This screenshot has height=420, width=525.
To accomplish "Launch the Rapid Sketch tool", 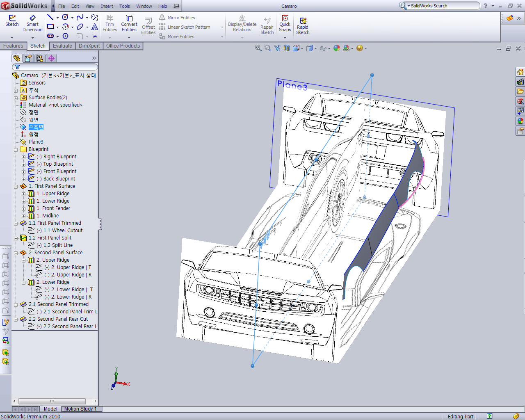I will tap(303, 26).
